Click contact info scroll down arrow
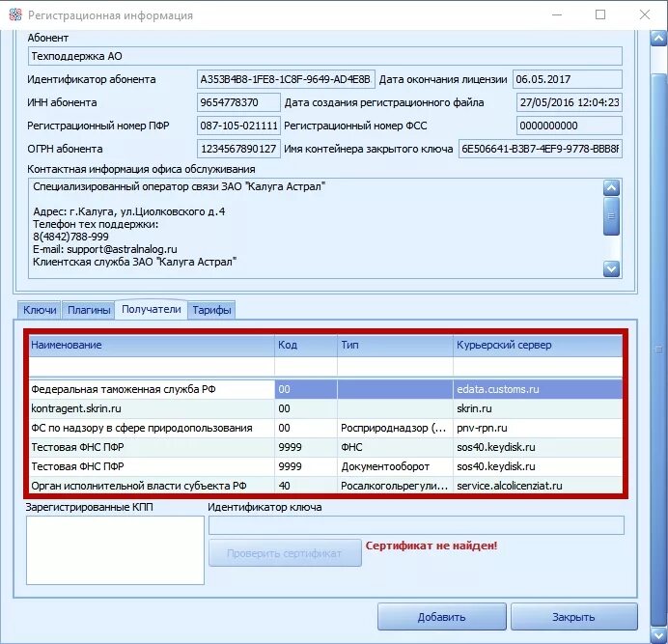 click(x=611, y=269)
